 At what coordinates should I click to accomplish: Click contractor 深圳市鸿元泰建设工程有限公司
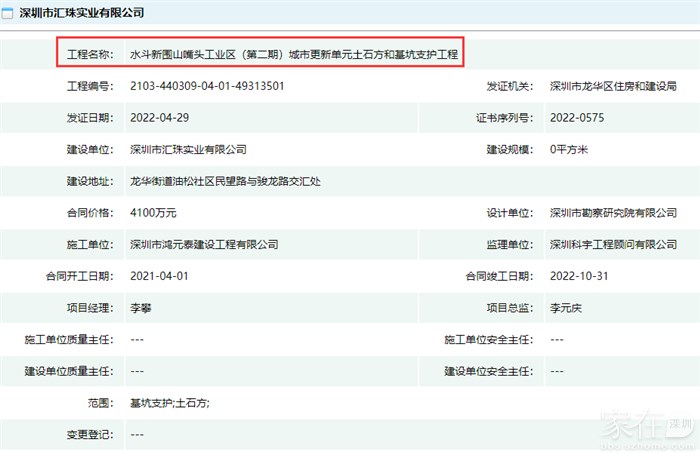pyautogui.click(x=204, y=245)
